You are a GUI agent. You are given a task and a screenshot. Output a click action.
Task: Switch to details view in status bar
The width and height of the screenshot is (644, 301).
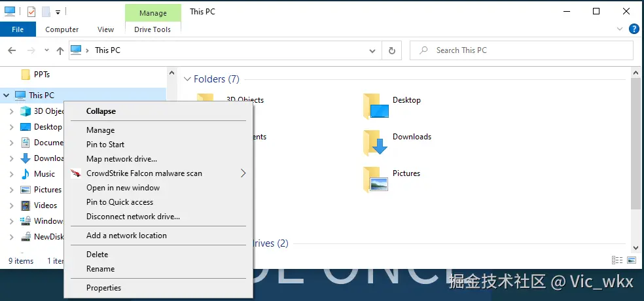[617, 260]
